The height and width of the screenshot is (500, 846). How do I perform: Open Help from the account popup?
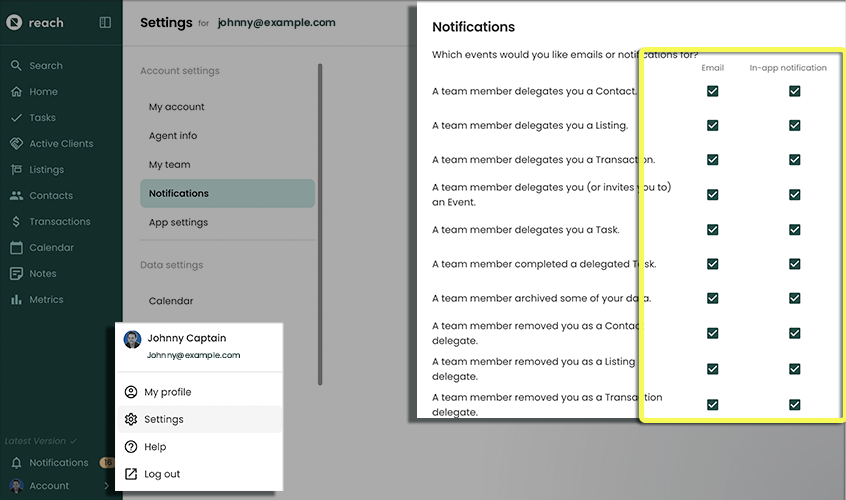pyautogui.click(x=155, y=447)
